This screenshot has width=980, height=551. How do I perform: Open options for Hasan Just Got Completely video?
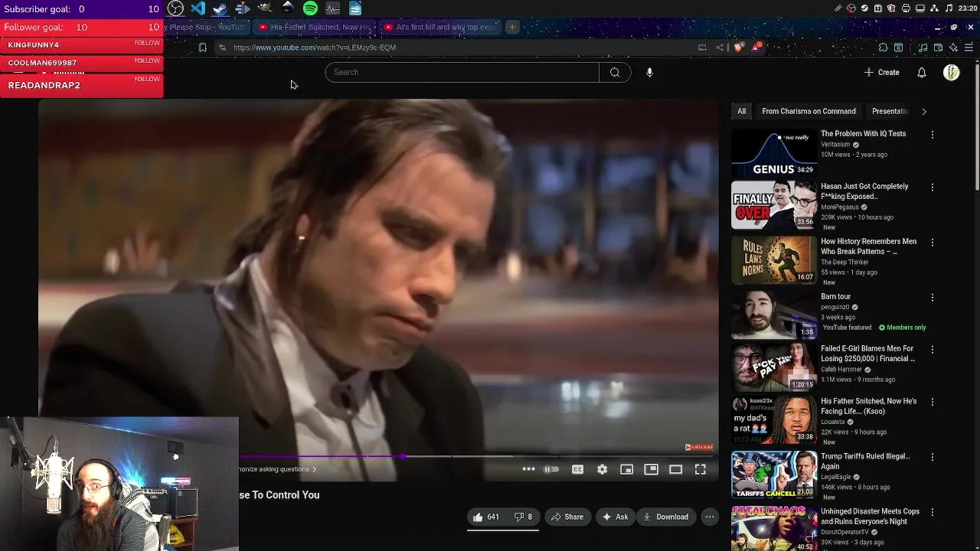(x=932, y=187)
